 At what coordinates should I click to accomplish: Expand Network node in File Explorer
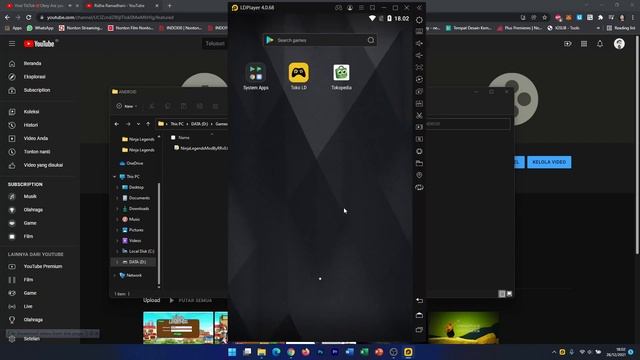[x=115, y=276]
